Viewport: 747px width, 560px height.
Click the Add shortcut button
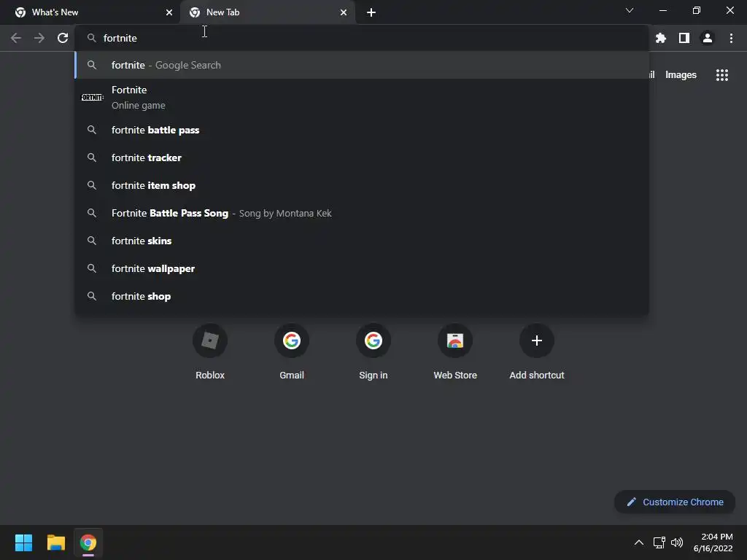[537, 352]
